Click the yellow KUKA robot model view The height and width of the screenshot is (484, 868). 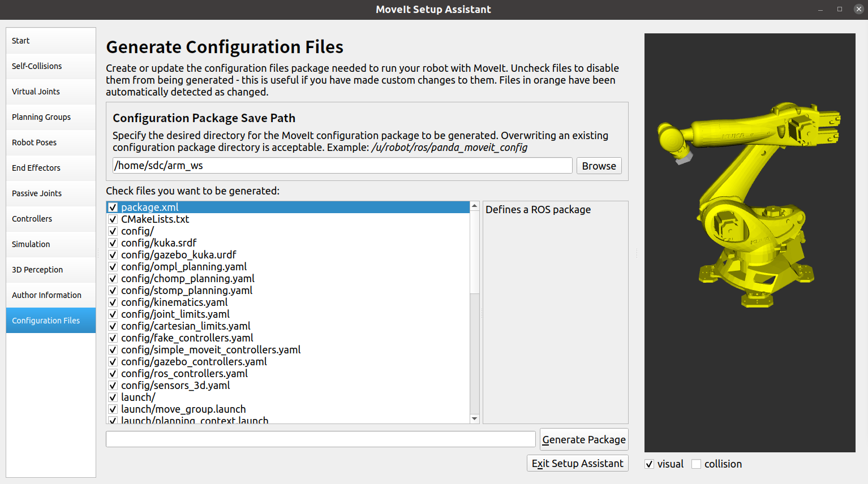tap(750, 243)
